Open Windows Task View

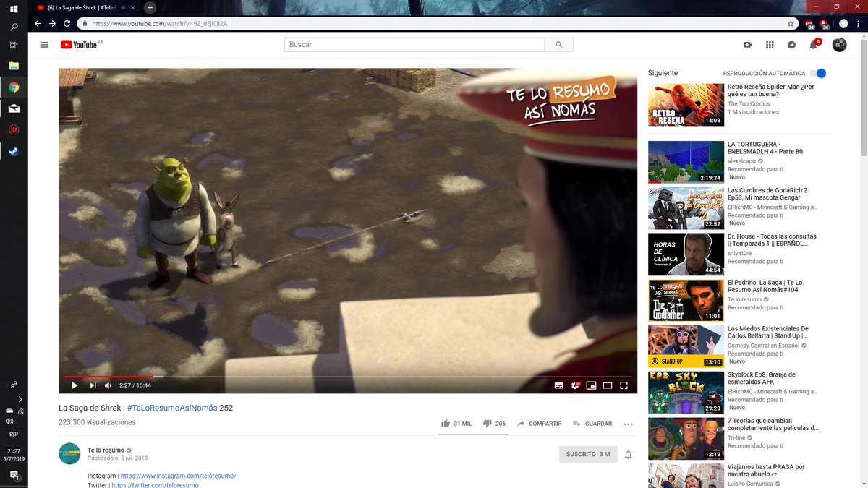(x=14, y=45)
